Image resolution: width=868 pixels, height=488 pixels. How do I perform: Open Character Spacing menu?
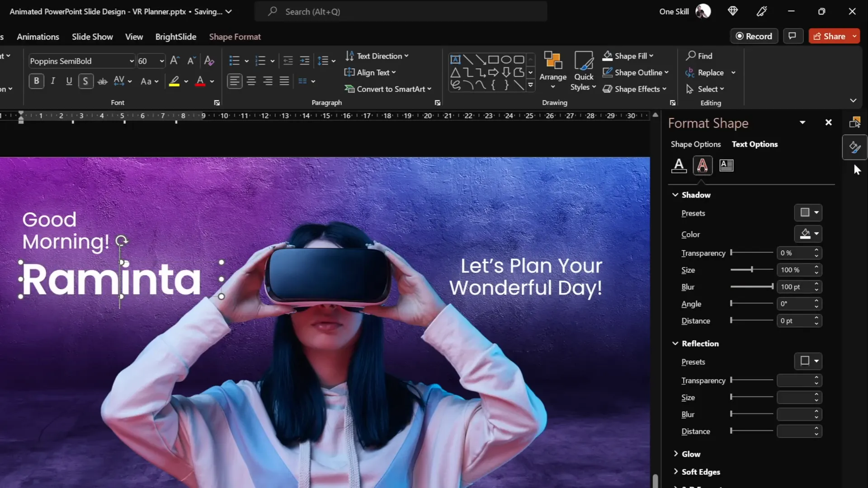[x=122, y=81]
